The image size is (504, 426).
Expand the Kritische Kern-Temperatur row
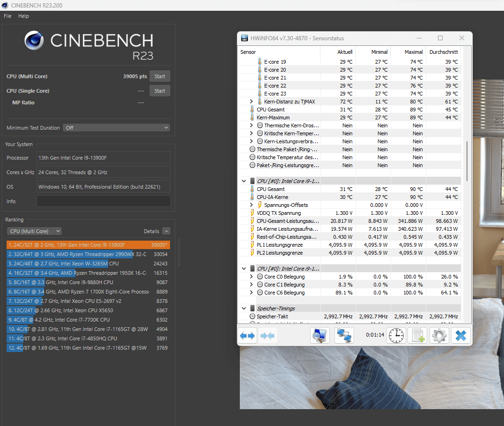coord(252,133)
